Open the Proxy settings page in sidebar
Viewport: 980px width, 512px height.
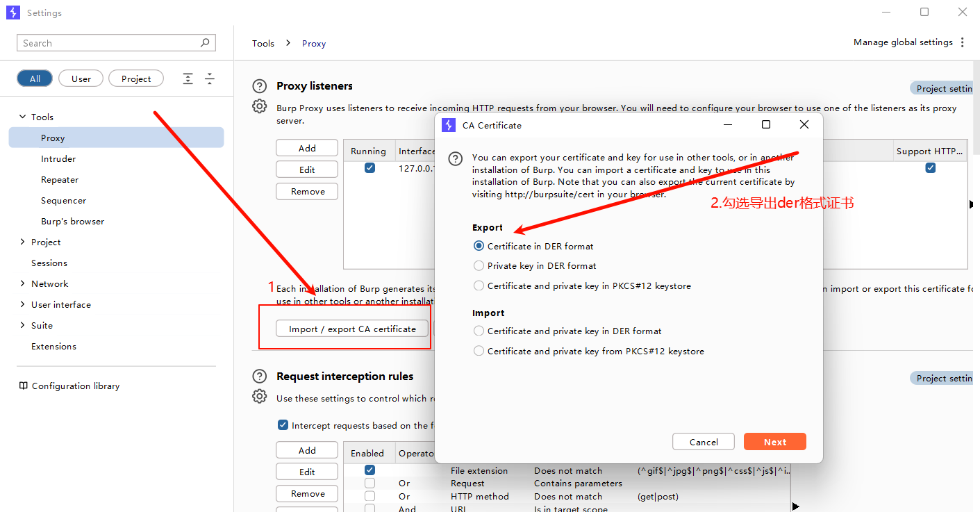tap(116, 138)
